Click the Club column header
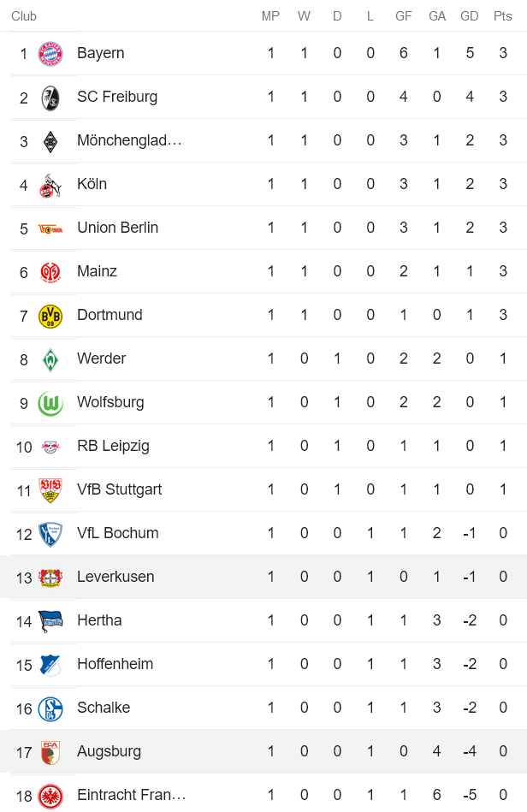The width and height of the screenshot is (527, 812). click(24, 15)
